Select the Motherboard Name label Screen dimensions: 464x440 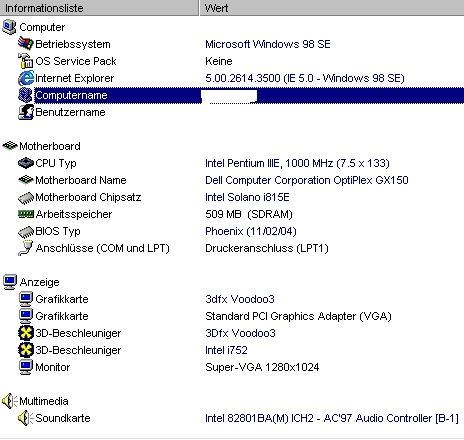tap(81, 180)
